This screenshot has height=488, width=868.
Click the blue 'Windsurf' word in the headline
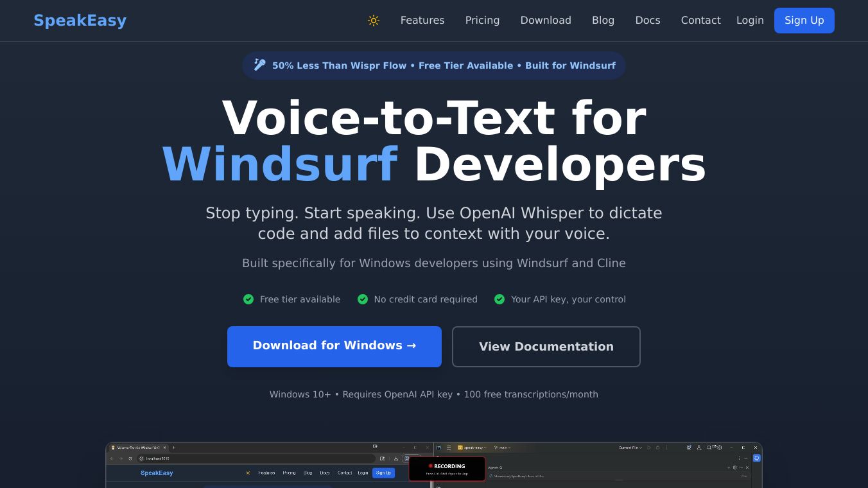pyautogui.click(x=280, y=165)
